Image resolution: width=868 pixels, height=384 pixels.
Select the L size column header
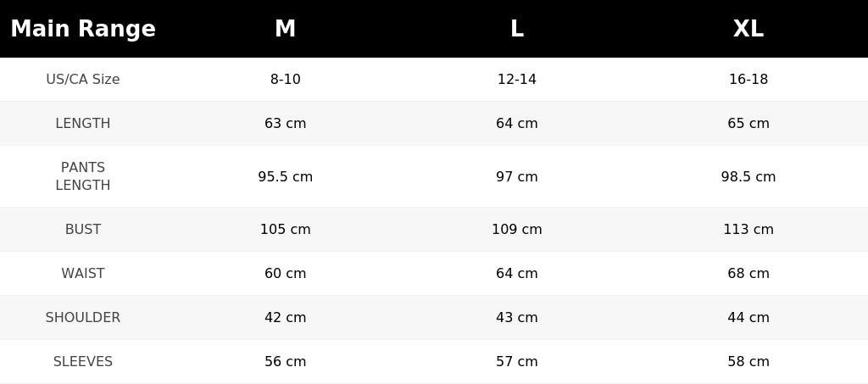(516, 29)
